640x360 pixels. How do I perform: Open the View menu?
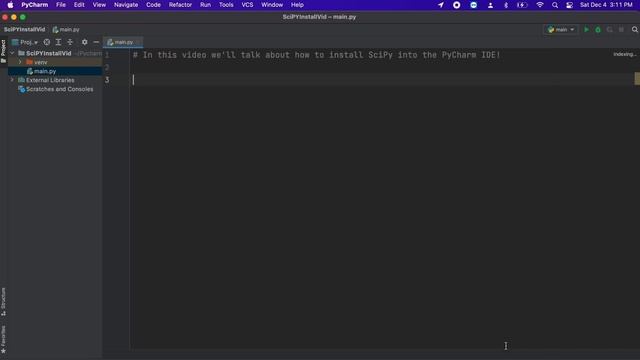tap(99, 5)
